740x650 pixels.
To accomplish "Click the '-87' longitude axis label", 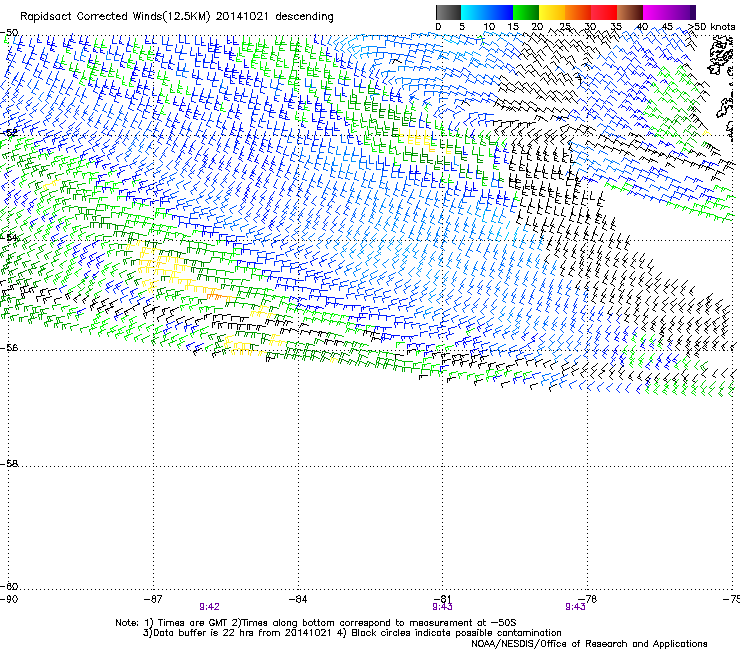I will pos(153,599).
